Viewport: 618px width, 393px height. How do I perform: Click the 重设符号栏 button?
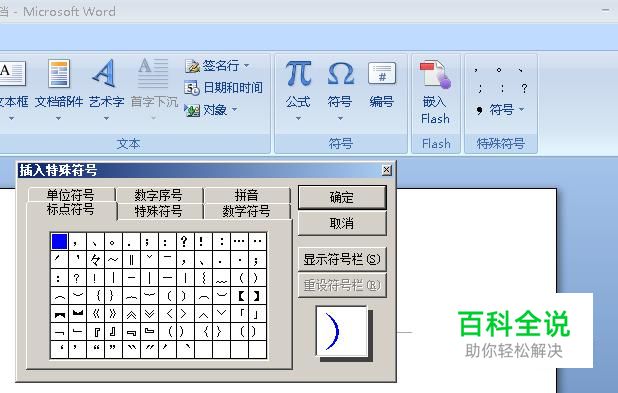pos(342,285)
